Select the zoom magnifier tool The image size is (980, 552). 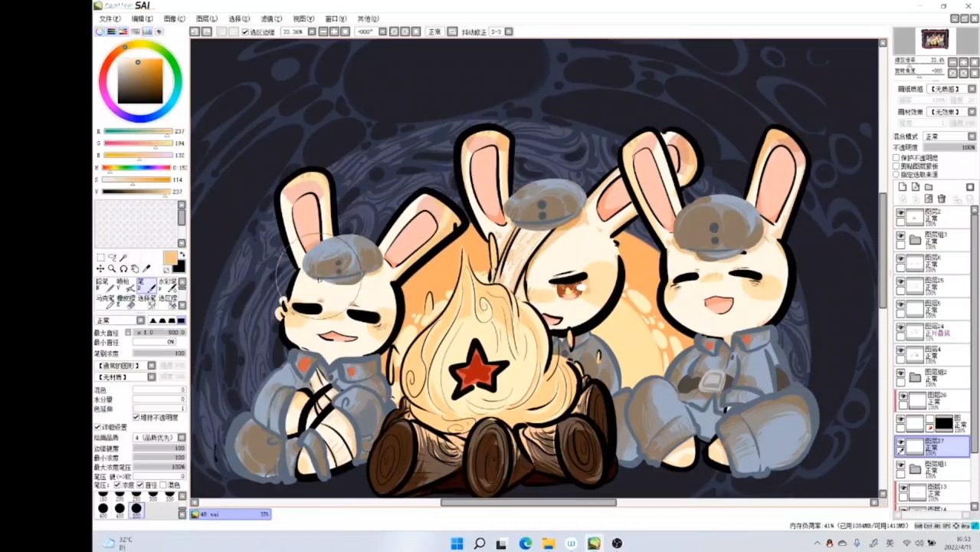(x=112, y=269)
